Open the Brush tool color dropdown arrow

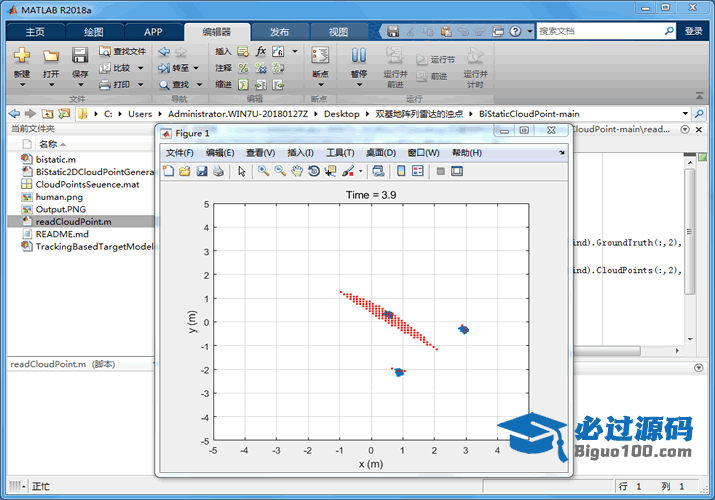pos(361,171)
